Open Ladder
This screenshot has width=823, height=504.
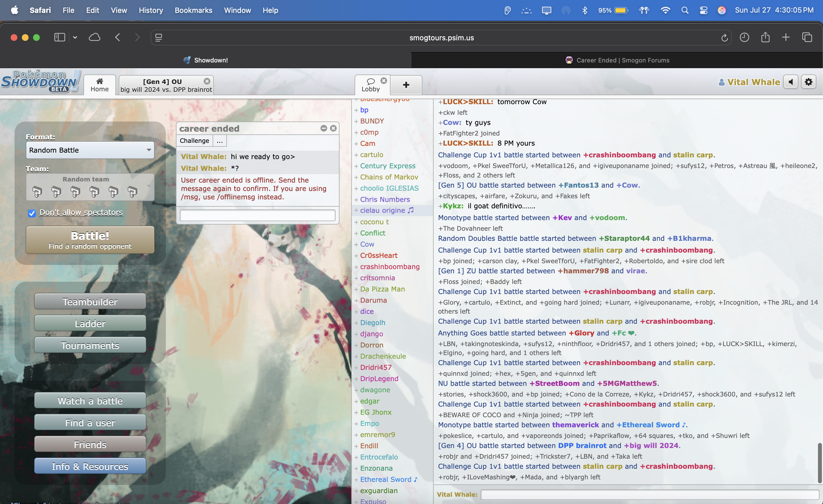click(x=90, y=323)
